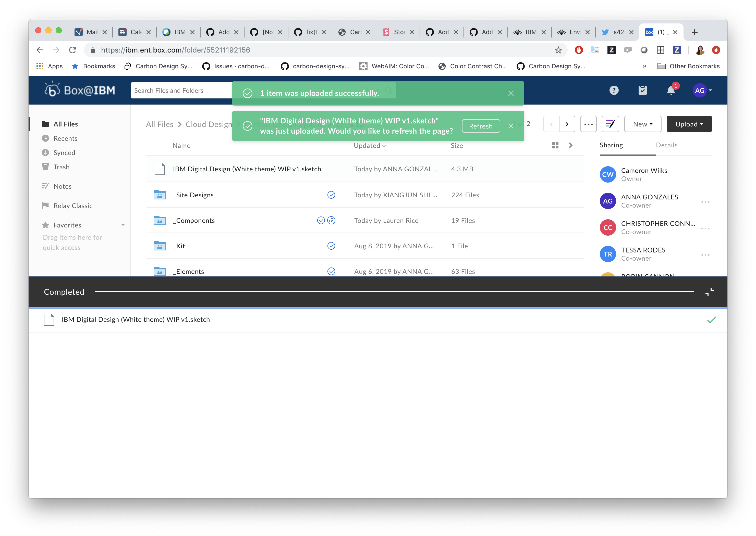The image size is (756, 536).
Task: Click the _Site Designs collaboration check badge
Action: pos(331,195)
